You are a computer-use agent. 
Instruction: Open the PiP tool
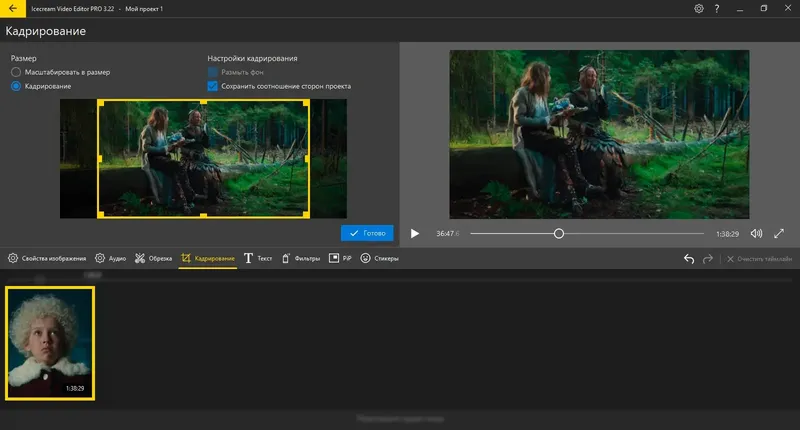pos(340,259)
